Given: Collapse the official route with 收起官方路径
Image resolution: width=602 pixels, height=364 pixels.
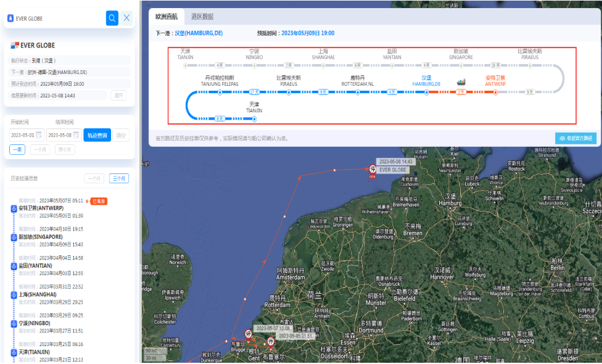Looking at the screenshot, I should point(575,138).
